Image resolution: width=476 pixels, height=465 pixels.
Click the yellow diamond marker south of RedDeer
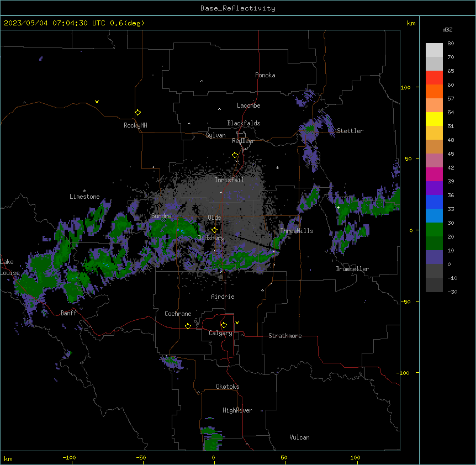click(x=235, y=155)
